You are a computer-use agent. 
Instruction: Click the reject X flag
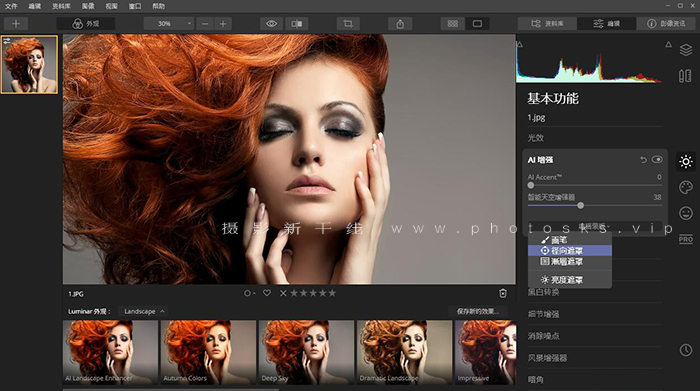[x=283, y=293]
